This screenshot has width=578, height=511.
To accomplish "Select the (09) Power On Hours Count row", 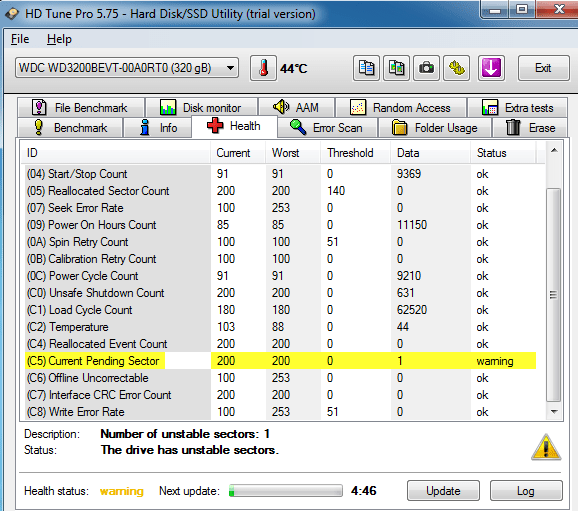I will 281,225.
